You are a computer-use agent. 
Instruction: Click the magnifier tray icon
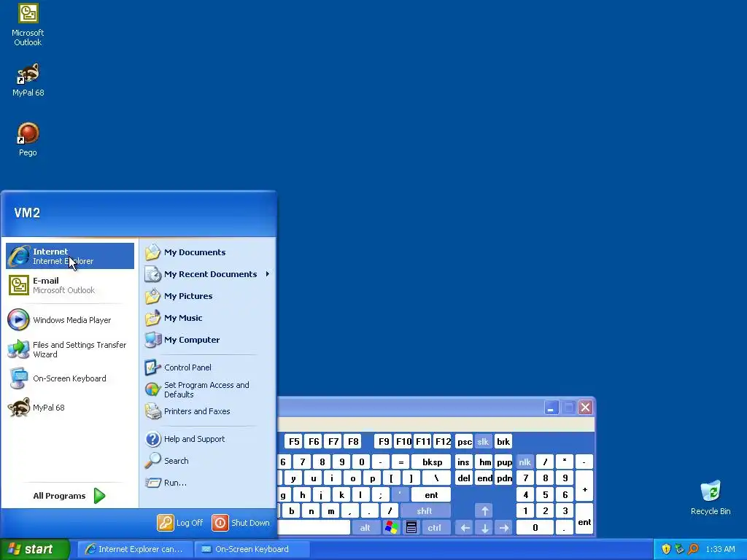click(693, 549)
